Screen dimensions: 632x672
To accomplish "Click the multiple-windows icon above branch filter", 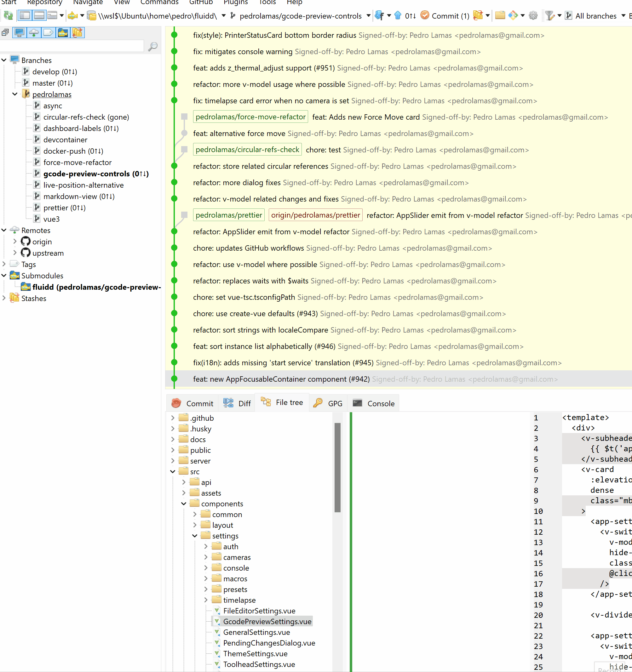I will coord(5,32).
